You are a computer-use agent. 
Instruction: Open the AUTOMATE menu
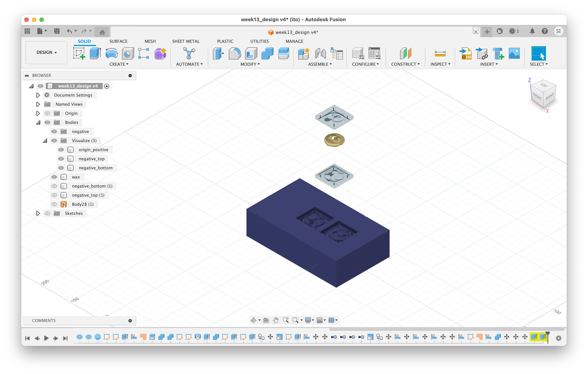click(x=189, y=64)
